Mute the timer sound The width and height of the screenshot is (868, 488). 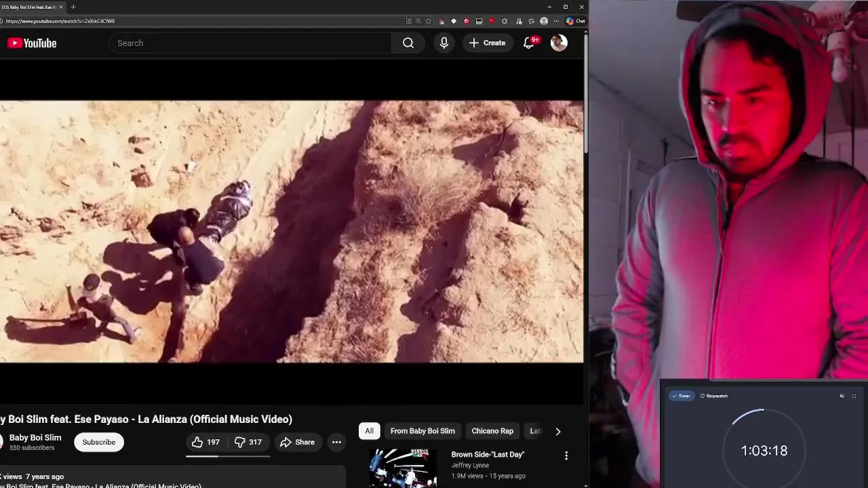(x=842, y=396)
